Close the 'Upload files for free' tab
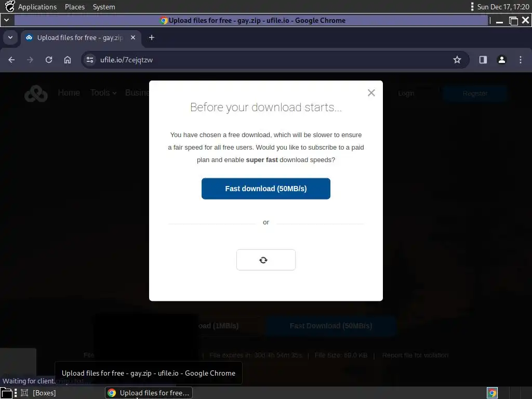The height and width of the screenshot is (399, 532). 133,37
